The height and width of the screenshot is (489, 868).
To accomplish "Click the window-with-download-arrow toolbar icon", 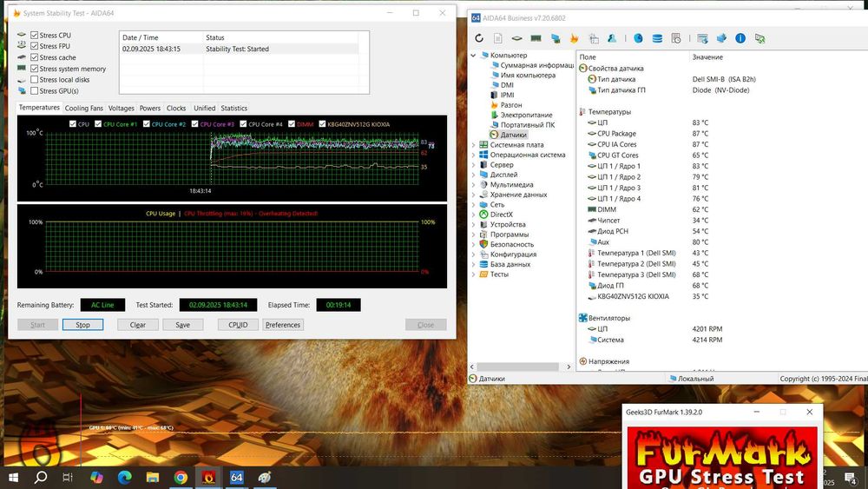I will coord(702,38).
